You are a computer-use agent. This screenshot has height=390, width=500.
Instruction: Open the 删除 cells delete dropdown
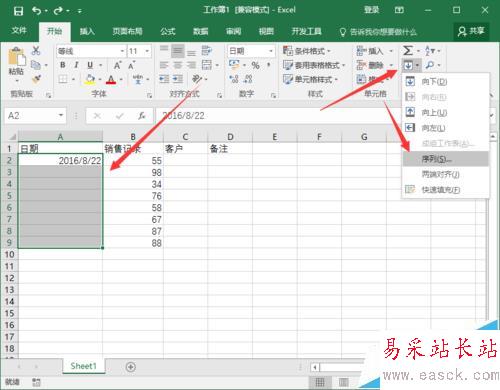pos(374,65)
